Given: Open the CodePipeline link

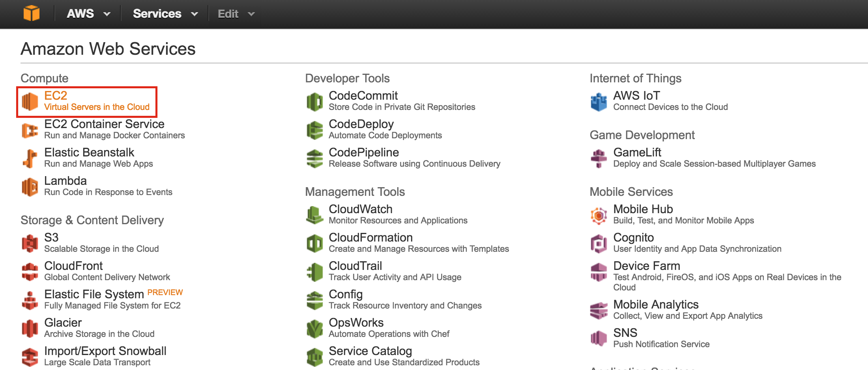Looking at the screenshot, I should click(x=364, y=152).
